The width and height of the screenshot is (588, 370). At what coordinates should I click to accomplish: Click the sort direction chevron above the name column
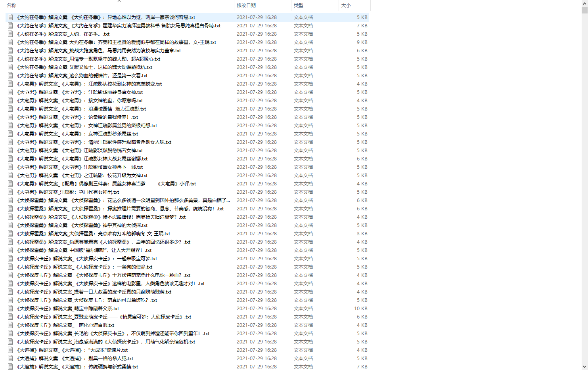click(x=119, y=1)
